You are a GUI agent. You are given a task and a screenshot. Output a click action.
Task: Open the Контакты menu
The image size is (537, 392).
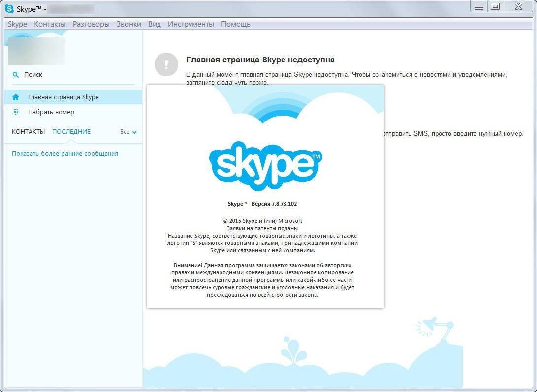click(x=50, y=24)
